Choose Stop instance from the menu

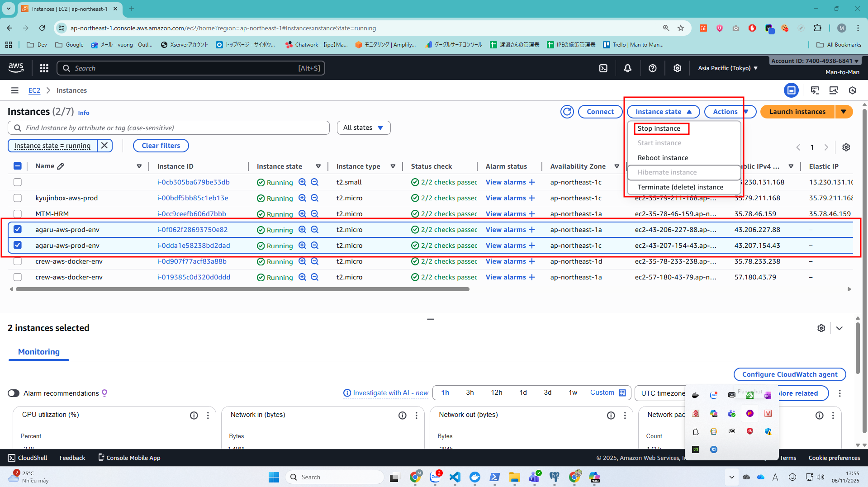659,129
